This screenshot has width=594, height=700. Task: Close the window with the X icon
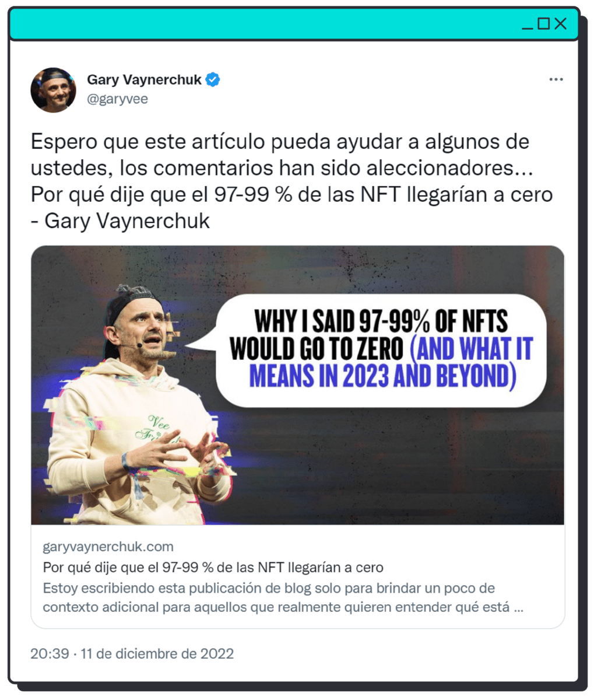point(561,23)
